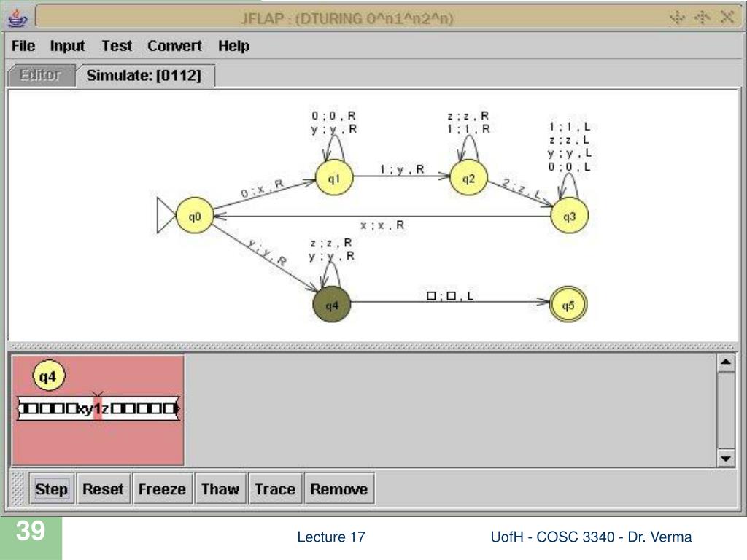Open the Convert menu
This screenshot has height=560, width=747.
[x=174, y=46]
